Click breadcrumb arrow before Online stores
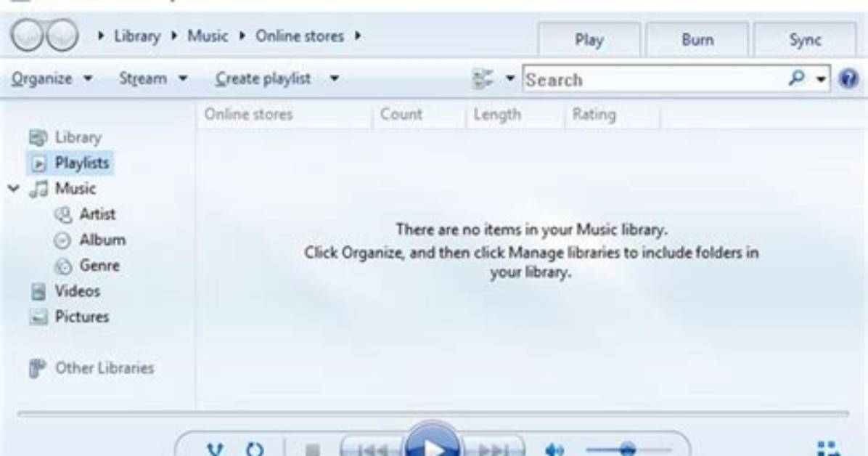The width and height of the screenshot is (868, 456). 242,36
